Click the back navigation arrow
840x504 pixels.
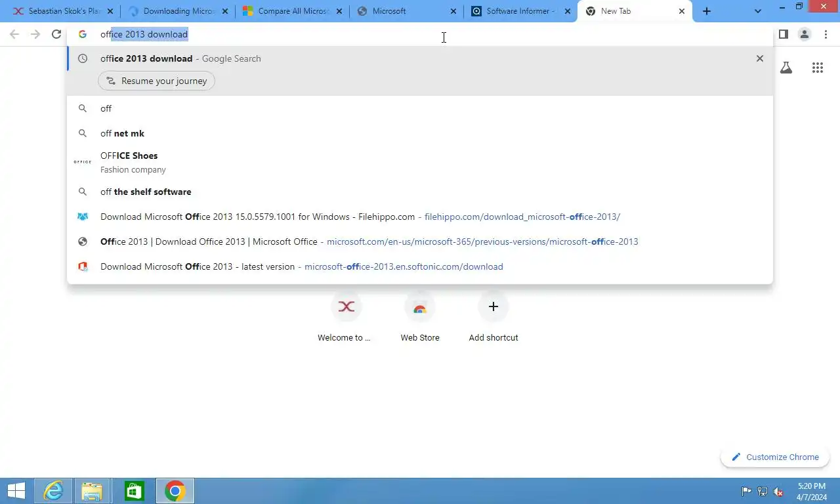coord(14,34)
